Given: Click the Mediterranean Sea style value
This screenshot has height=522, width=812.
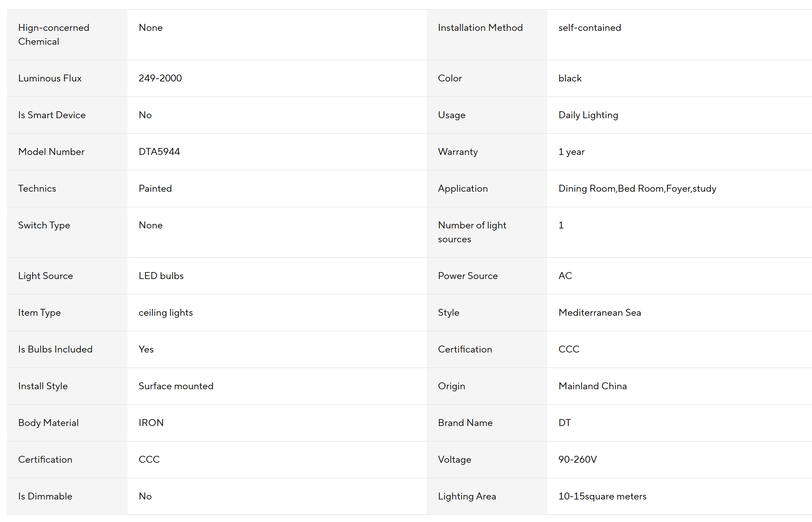Looking at the screenshot, I should tap(600, 313).
